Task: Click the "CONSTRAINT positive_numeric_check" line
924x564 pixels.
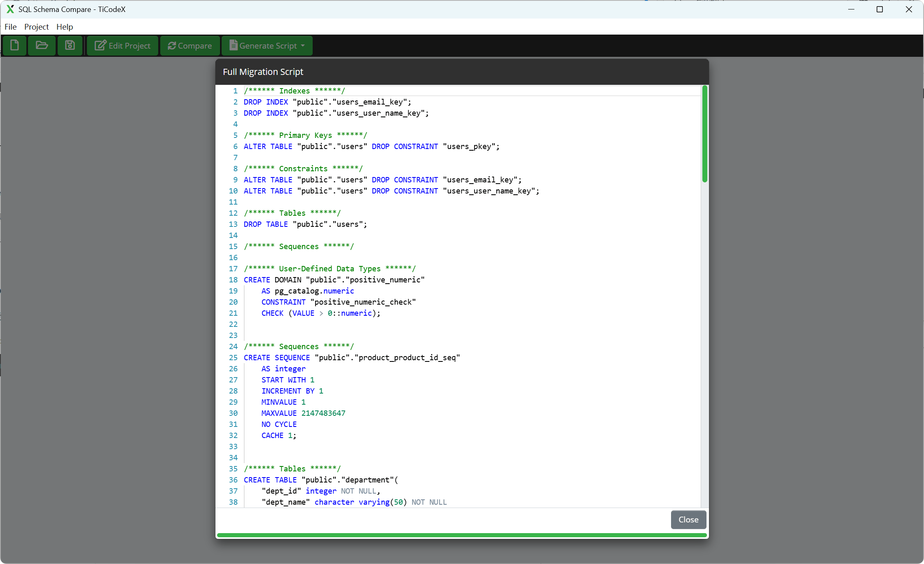Action: pos(339,302)
